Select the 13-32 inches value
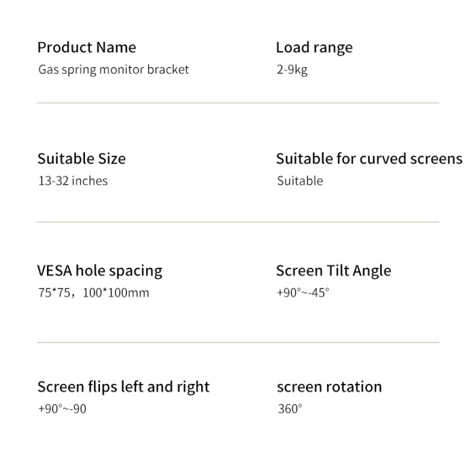476x473 pixels. (x=73, y=181)
